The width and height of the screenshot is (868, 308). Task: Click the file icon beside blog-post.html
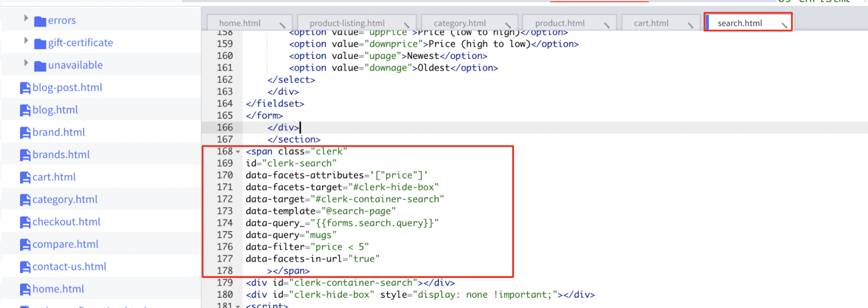(x=25, y=88)
